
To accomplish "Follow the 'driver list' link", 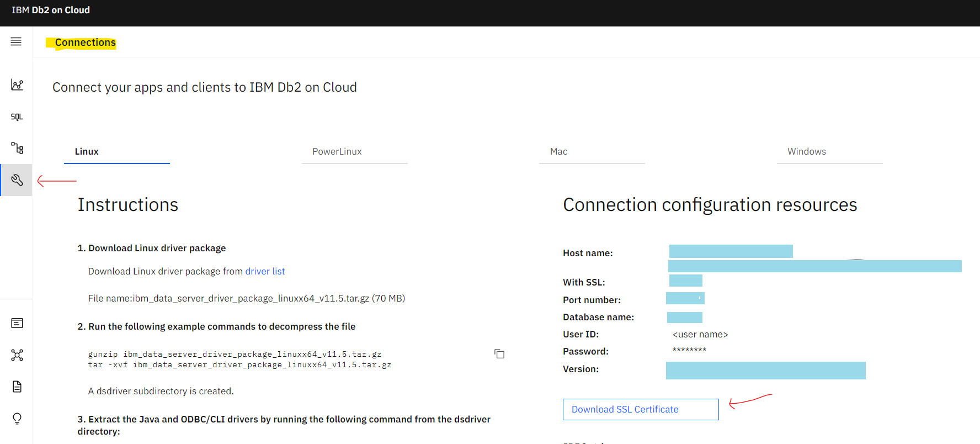I will (x=265, y=271).
